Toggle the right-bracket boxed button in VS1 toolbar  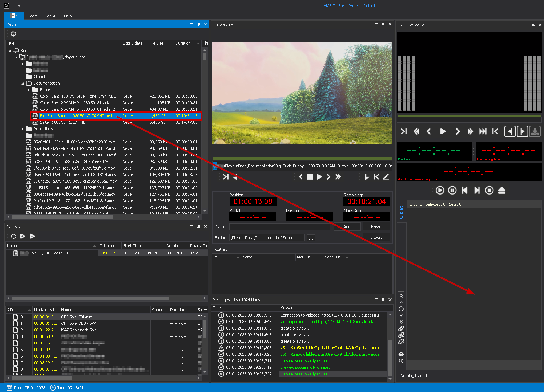(x=523, y=131)
